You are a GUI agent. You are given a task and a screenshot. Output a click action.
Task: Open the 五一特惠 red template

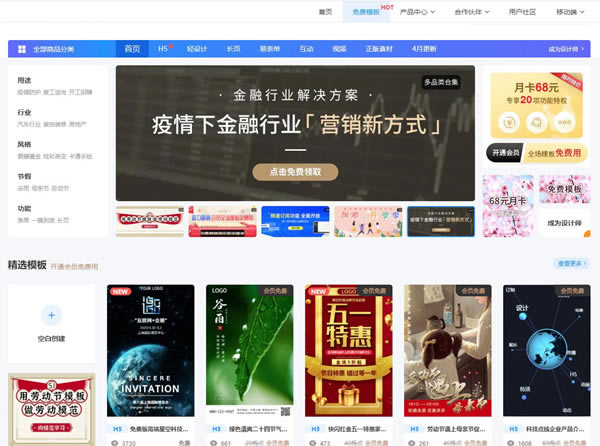[349, 350]
